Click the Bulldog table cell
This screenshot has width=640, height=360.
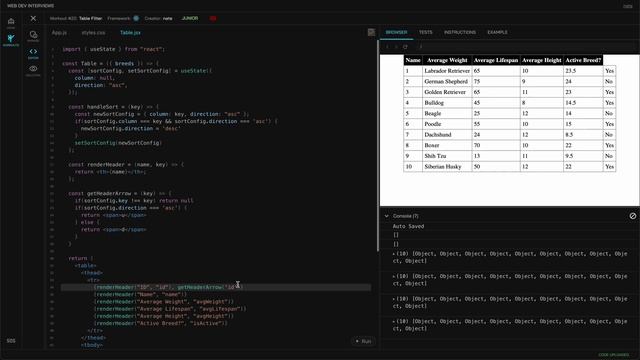[447, 102]
